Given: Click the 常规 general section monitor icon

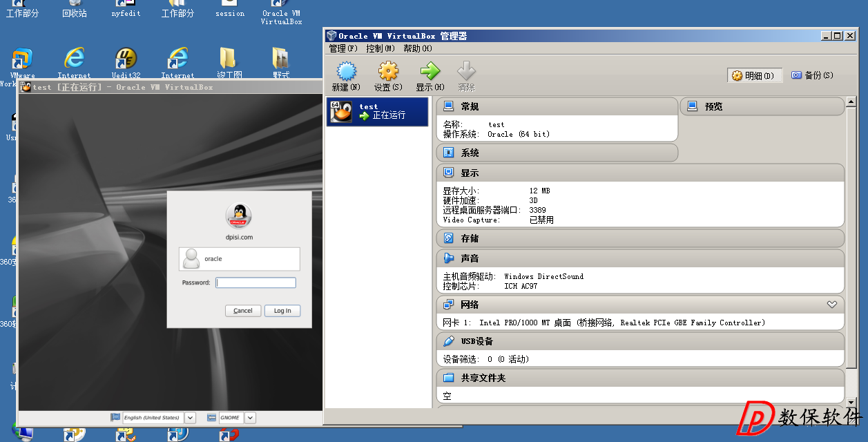Looking at the screenshot, I should coord(449,106).
